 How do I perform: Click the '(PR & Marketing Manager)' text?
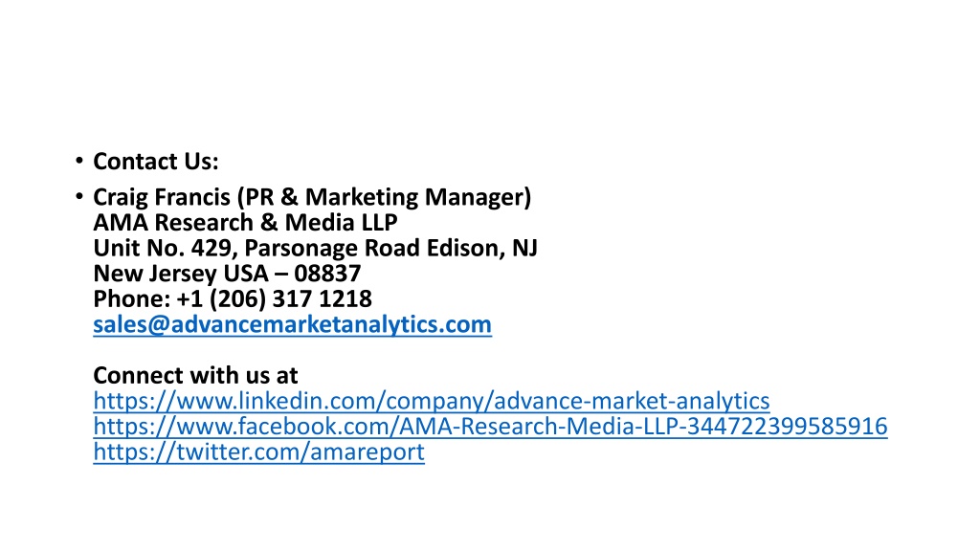(x=384, y=197)
